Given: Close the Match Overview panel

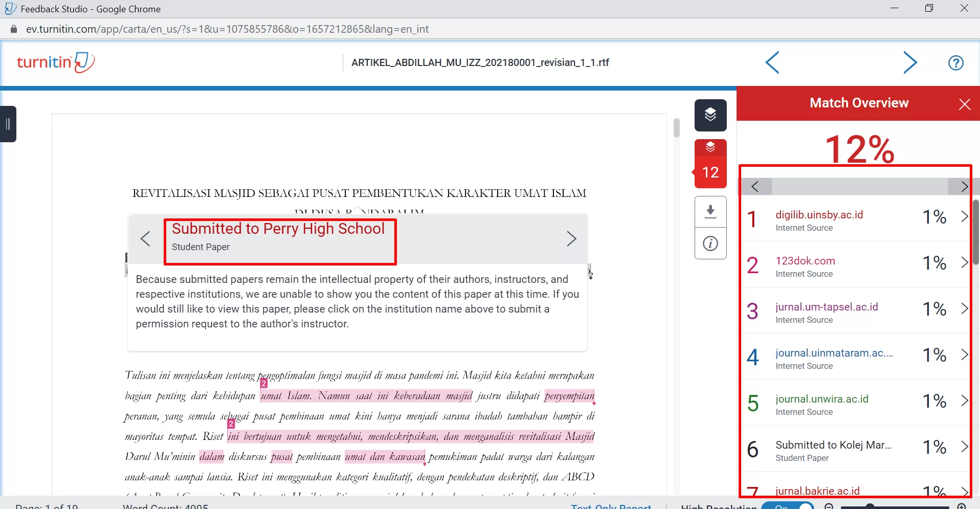Looking at the screenshot, I should [x=965, y=103].
